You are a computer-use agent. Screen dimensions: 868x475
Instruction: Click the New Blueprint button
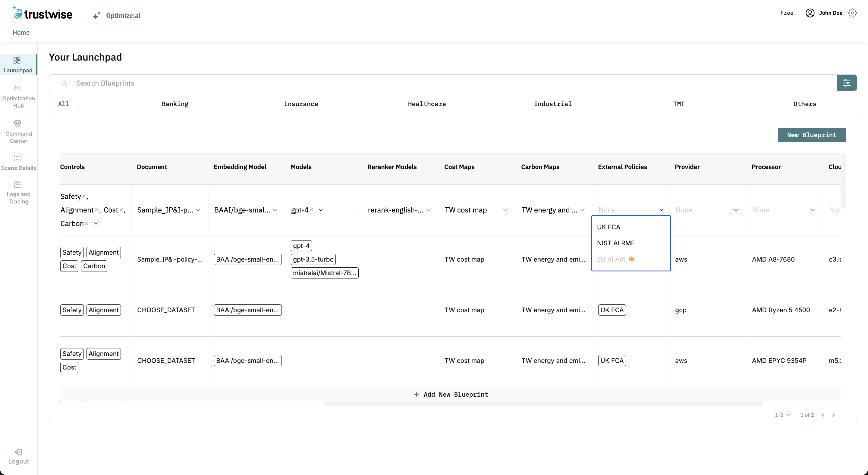pyautogui.click(x=811, y=135)
